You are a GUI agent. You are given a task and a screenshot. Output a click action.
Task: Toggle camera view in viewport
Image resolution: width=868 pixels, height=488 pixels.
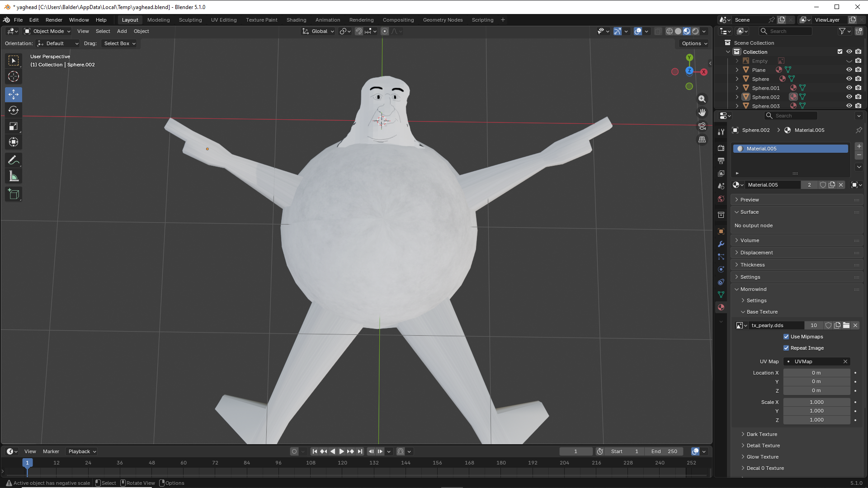702,126
